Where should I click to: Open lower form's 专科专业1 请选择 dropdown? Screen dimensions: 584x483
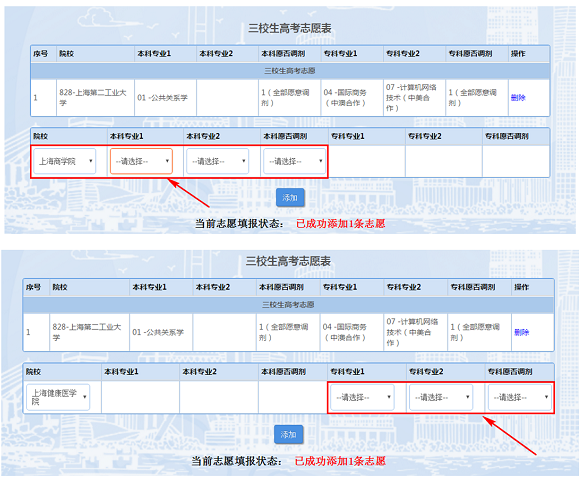click(x=362, y=397)
